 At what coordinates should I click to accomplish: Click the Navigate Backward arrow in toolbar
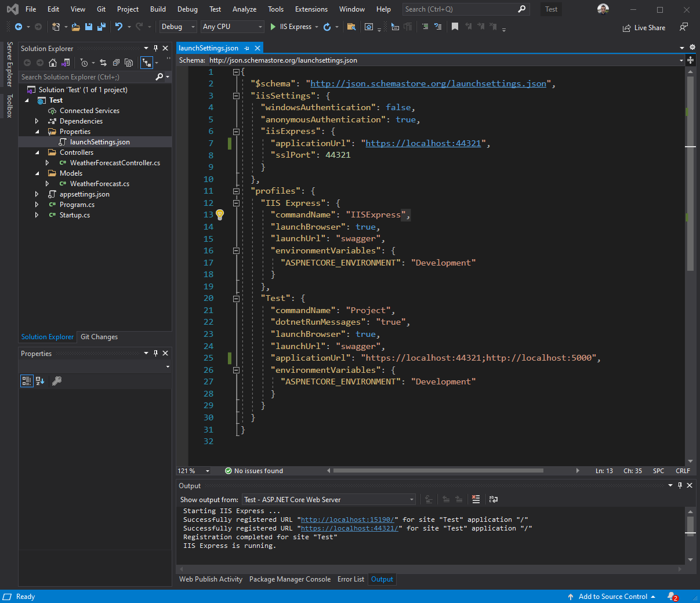[19, 27]
